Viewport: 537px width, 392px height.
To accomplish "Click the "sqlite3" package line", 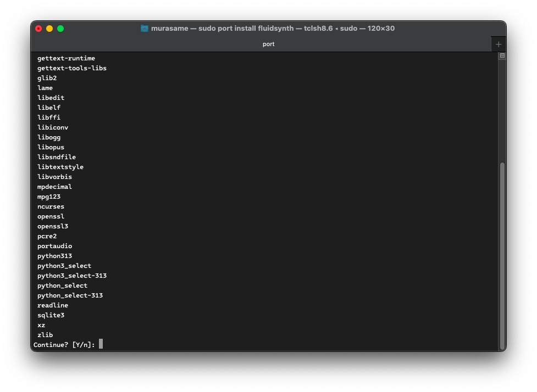I will click(x=51, y=315).
